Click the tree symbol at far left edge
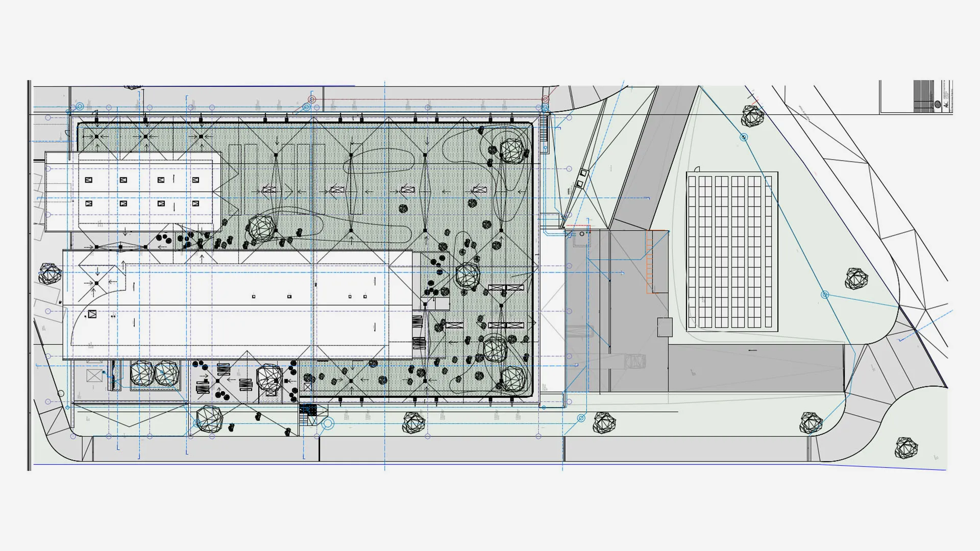Image resolution: width=980 pixels, height=551 pixels. click(50, 274)
